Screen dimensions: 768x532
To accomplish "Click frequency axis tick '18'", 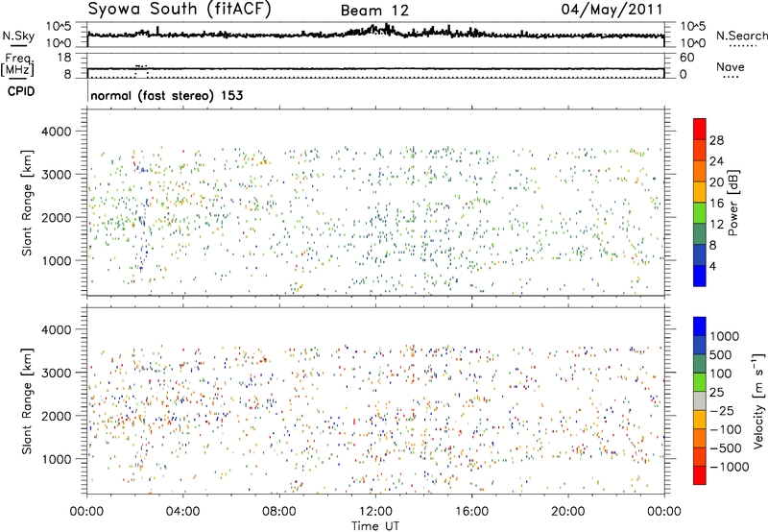I will pyautogui.click(x=64, y=58).
